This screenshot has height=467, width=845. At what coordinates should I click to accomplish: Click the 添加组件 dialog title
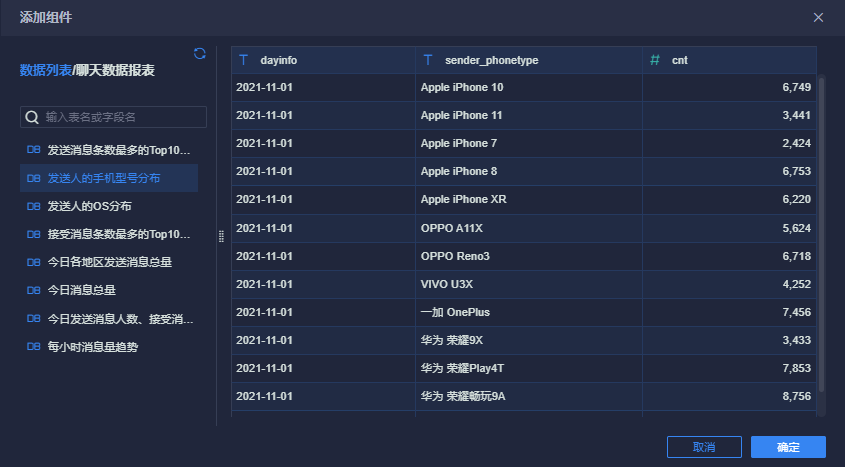(46, 17)
